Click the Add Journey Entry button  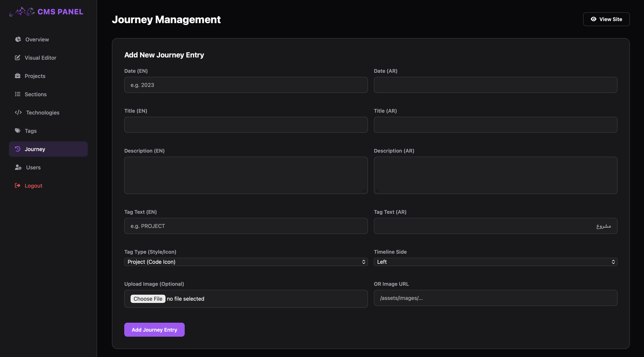154,330
